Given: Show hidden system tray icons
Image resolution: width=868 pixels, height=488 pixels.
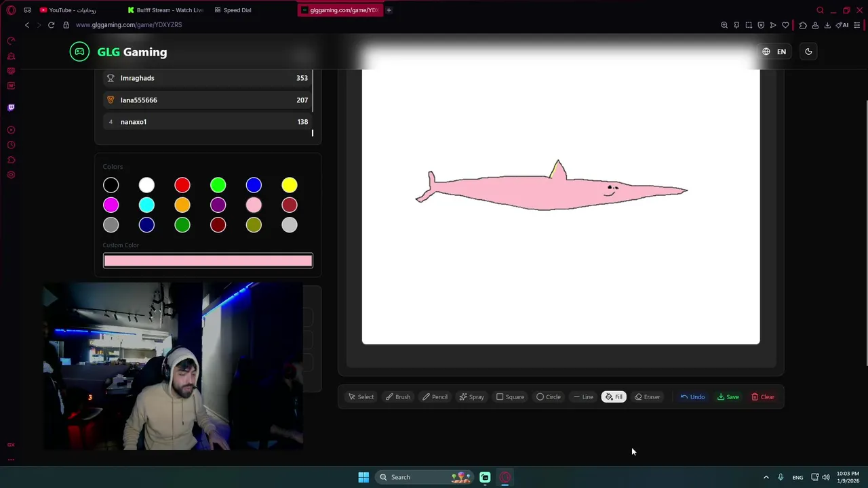Looking at the screenshot, I should click(766, 477).
